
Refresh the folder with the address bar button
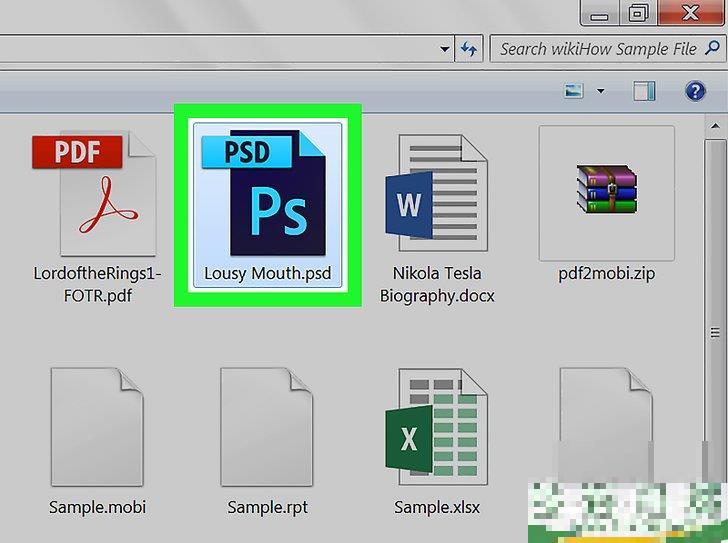click(x=468, y=48)
